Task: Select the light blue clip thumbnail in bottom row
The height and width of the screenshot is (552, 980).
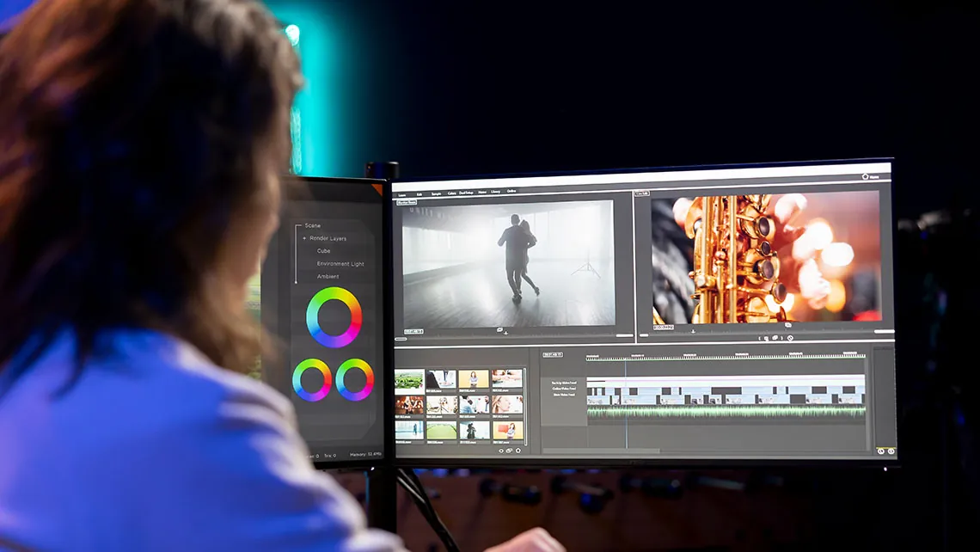Action: (x=409, y=430)
